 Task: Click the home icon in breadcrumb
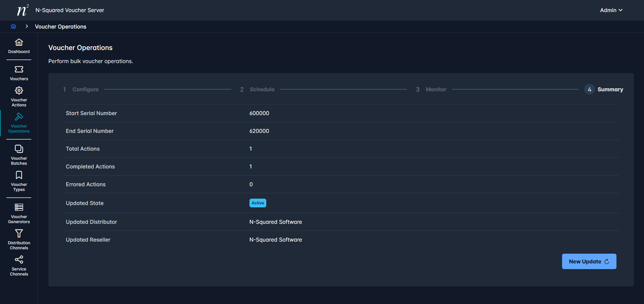pos(13,27)
